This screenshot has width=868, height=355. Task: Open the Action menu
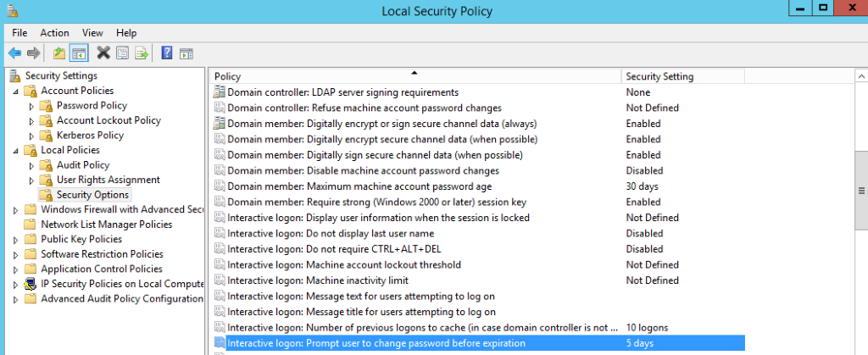pos(54,33)
